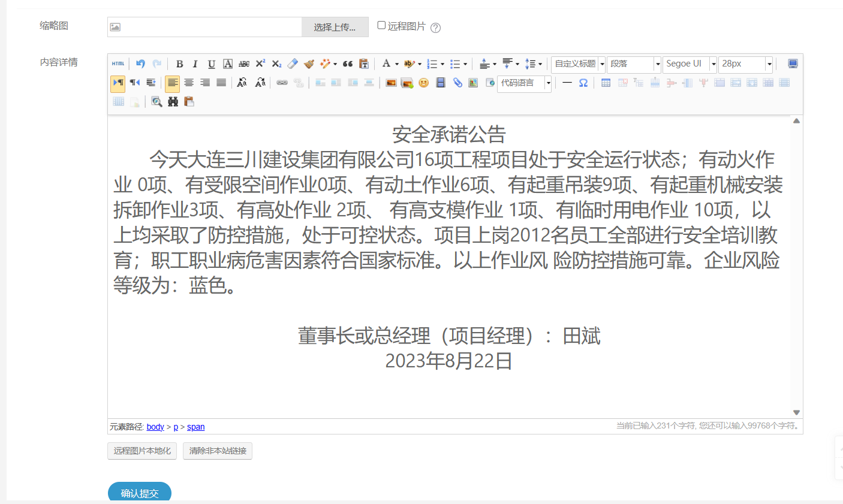Undo the last edit

(140, 64)
